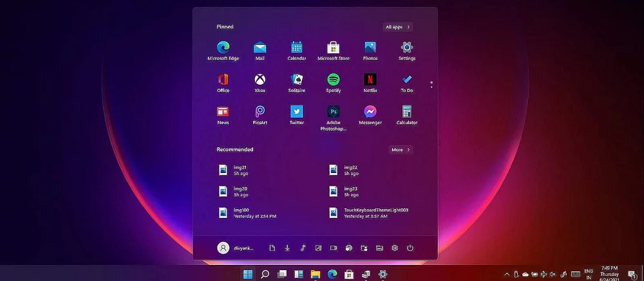This screenshot has height=281, width=644.
Task: Open the Xbox app
Action: click(x=260, y=80)
